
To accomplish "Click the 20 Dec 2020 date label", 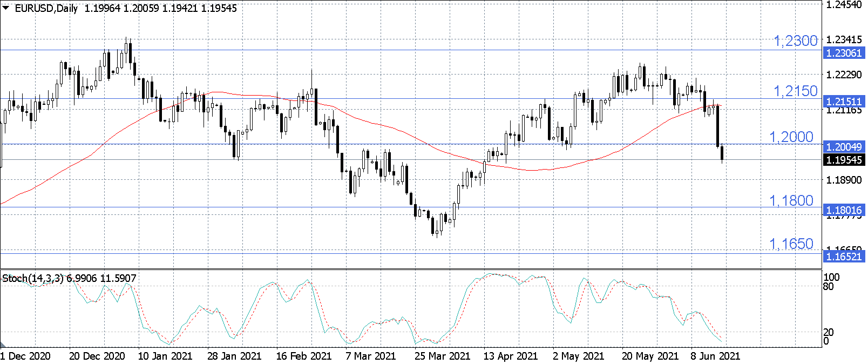I will tap(97, 356).
